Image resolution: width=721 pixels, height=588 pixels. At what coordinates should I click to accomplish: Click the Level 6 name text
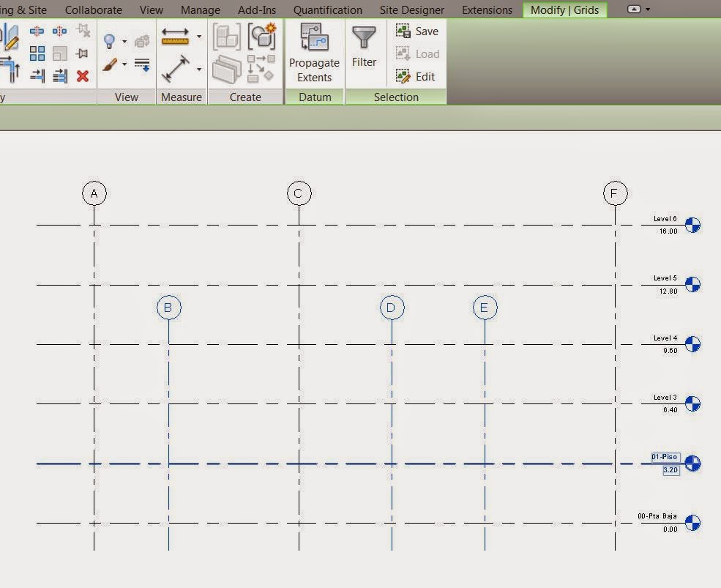(665, 218)
